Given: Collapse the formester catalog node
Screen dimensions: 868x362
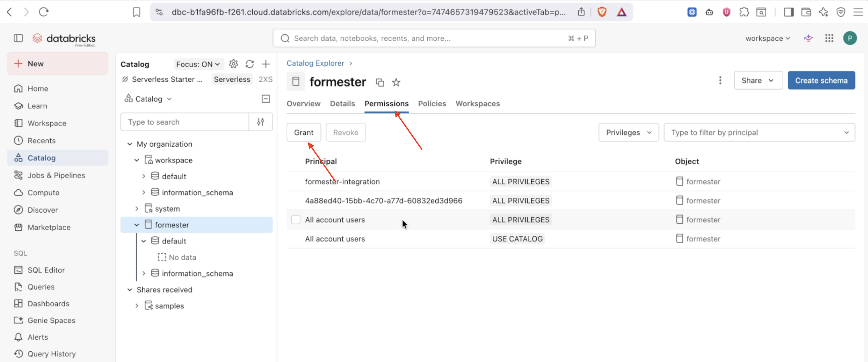Looking at the screenshot, I should [136, 225].
